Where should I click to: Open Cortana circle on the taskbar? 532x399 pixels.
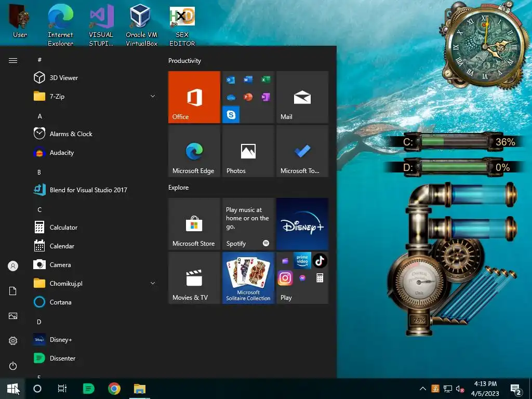point(37,389)
